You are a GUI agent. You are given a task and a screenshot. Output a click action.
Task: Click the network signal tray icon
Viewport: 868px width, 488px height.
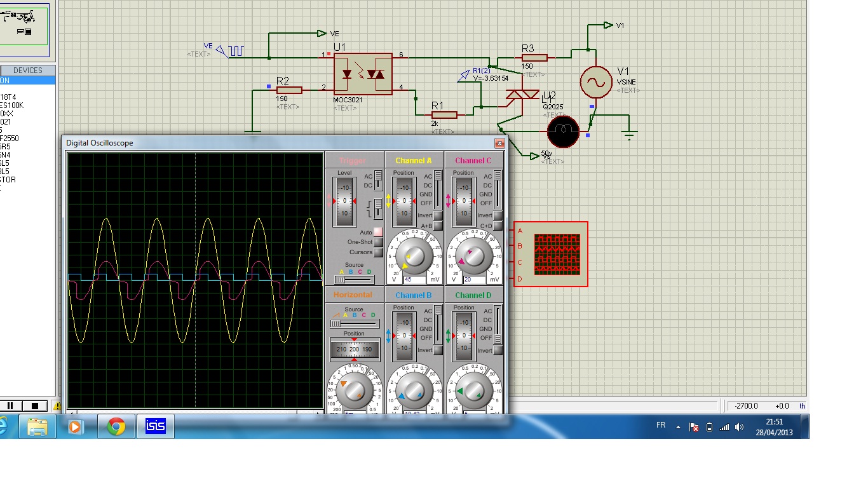pos(724,427)
